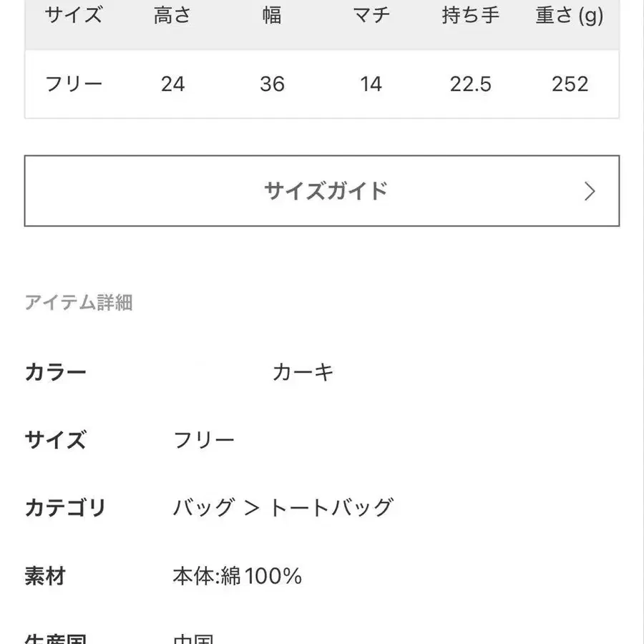Click the サイズ column header
This screenshot has width=644, height=644.
click(74, 14)
